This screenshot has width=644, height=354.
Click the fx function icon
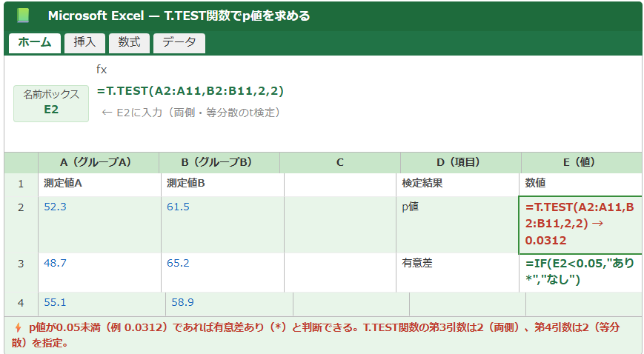coord(102,70)
